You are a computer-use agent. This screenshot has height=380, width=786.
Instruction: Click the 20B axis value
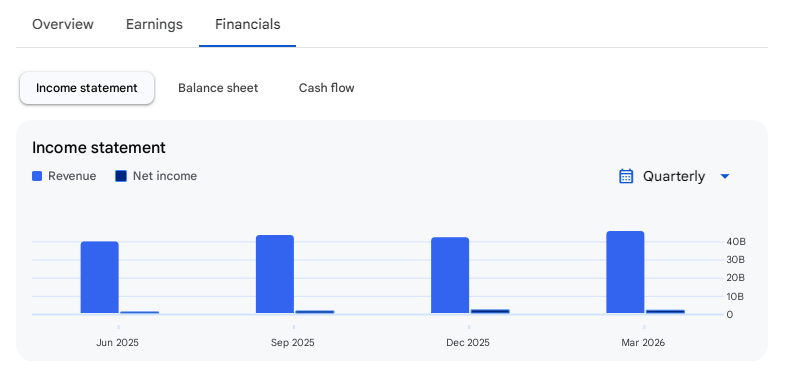[x=736, y=278]
